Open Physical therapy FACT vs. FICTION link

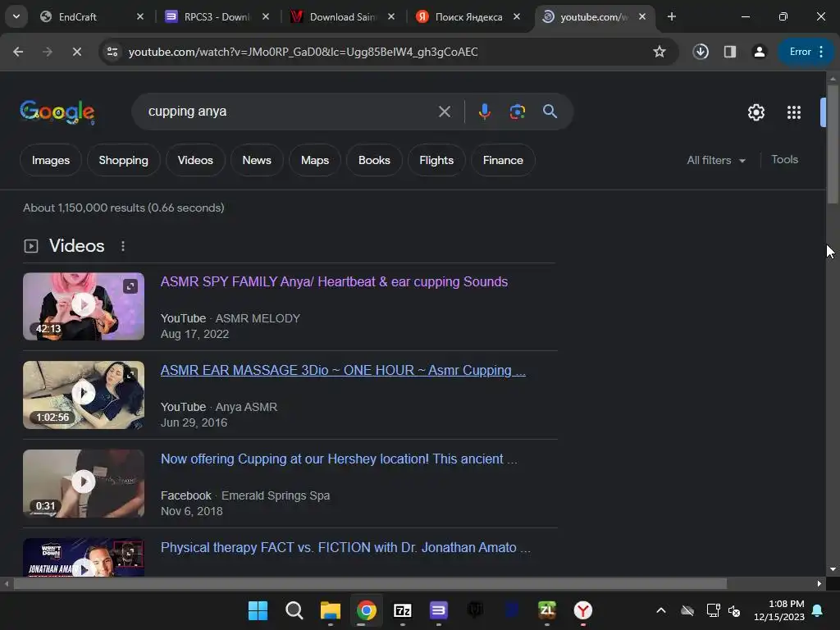[345, 547]
